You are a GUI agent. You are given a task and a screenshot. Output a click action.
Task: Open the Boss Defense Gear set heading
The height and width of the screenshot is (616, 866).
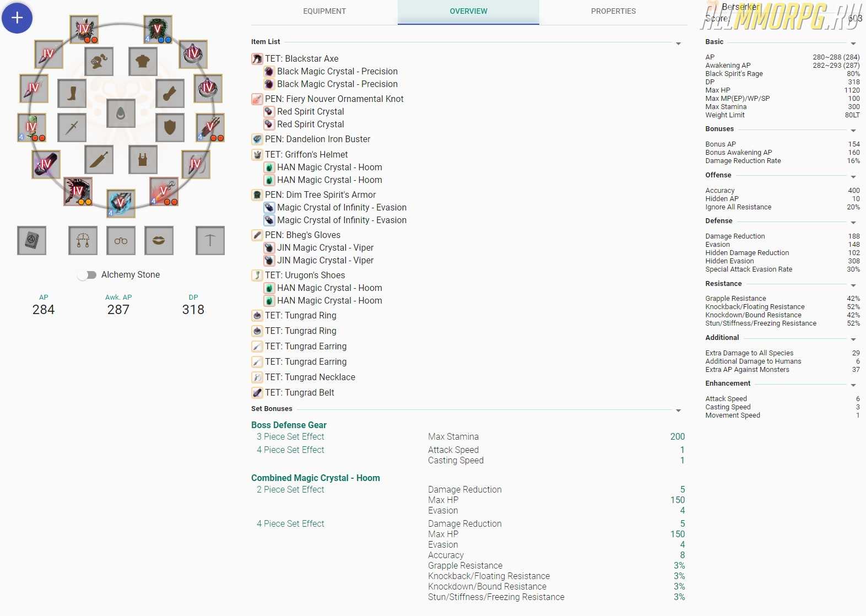pyautogui.click(x=289, y=425)
